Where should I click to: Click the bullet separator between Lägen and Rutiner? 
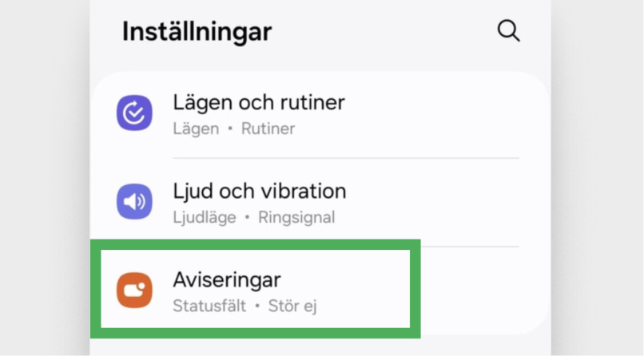[230, 129]
